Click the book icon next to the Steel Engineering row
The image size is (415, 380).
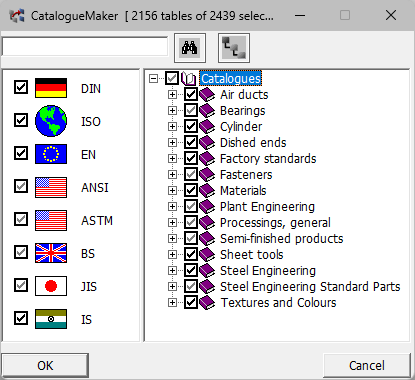coord(207,271)
